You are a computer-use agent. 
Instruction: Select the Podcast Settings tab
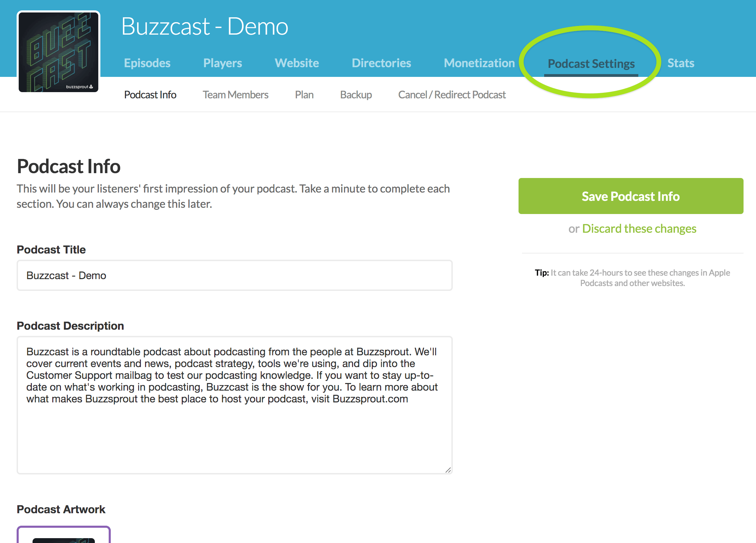tap(591, 64)
